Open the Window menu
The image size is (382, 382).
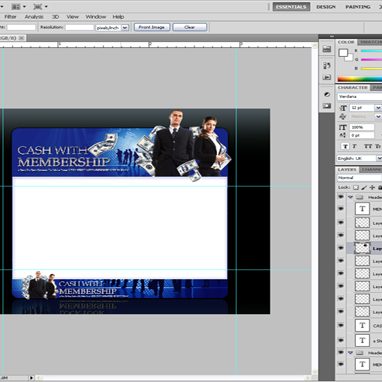click(96, 17)
